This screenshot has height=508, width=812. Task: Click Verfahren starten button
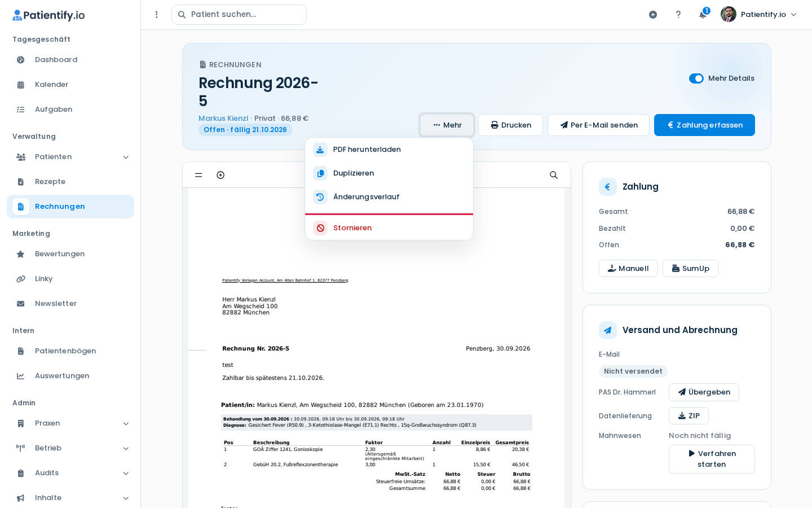coord(712,459)
